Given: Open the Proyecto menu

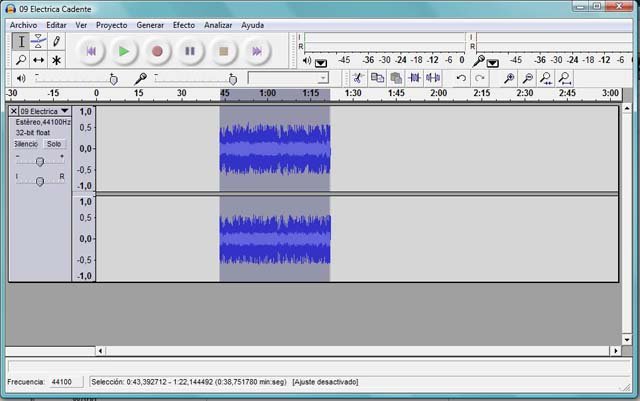Looking at the screenshot, I should click(x=111, y=25).
